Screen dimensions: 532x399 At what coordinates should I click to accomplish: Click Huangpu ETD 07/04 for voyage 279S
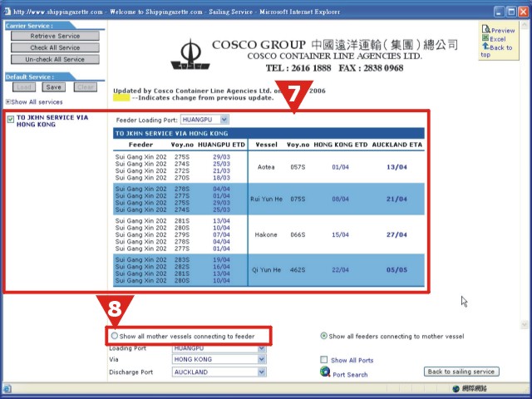(222, 234)
